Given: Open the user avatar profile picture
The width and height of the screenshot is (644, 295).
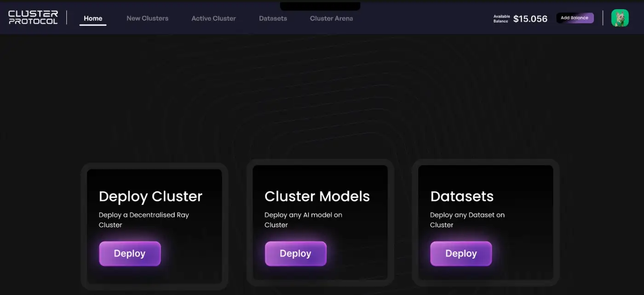Looking at the screenshot, I should click(620, 18).
